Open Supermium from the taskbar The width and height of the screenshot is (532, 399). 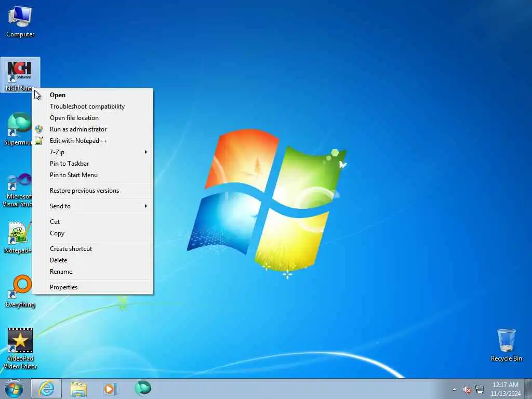(143, 388)
